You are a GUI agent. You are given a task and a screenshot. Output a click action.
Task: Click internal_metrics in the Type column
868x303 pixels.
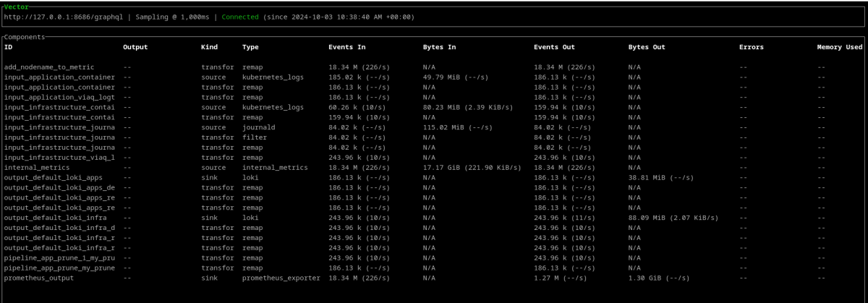click(x=274, y=167)
